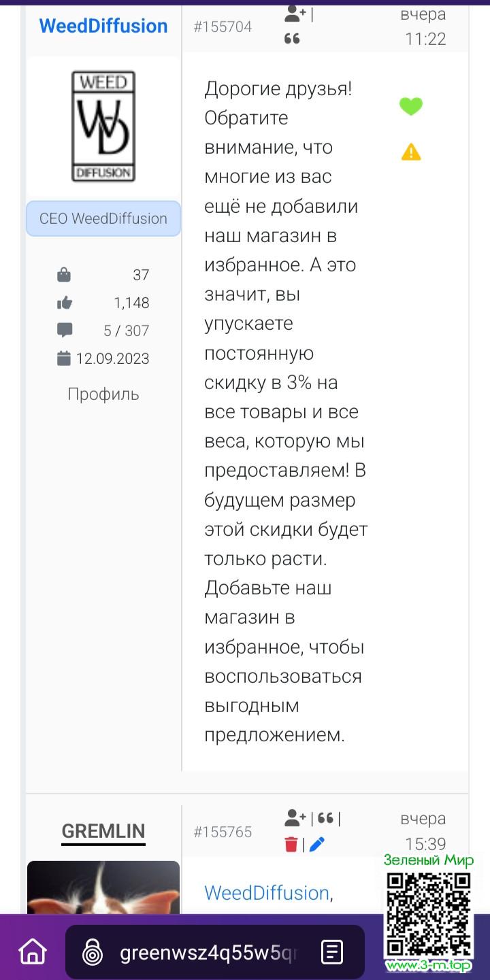
Task: Open the Профиль link
Action: (x=103, y=394)
